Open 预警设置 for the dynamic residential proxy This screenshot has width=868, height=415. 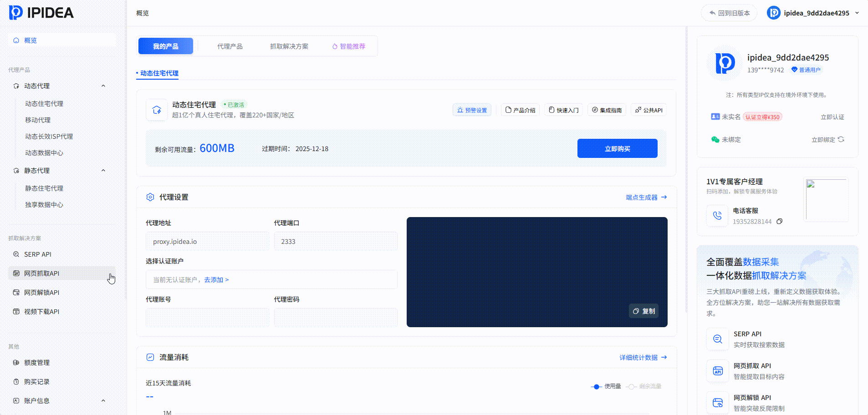(472, 110)
